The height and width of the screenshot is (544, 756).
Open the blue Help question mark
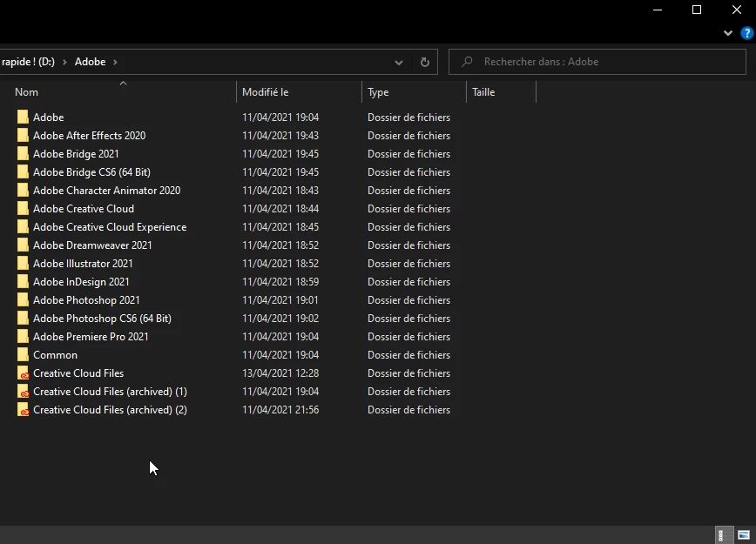point(746,33)
